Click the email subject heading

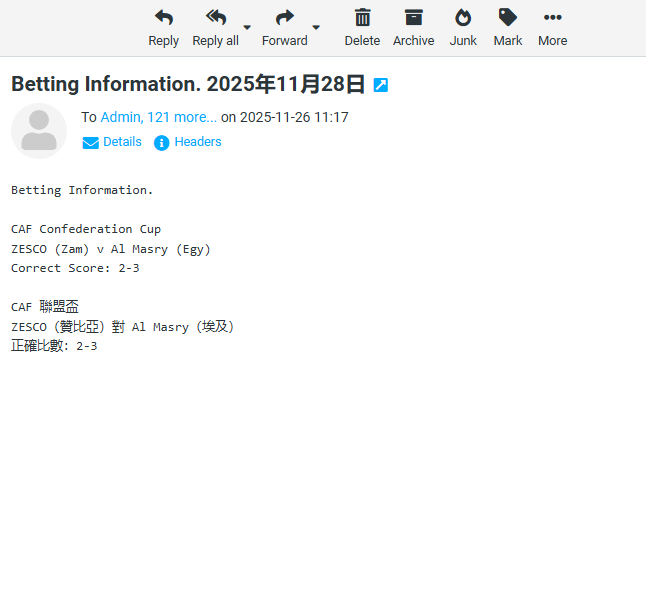188,84
